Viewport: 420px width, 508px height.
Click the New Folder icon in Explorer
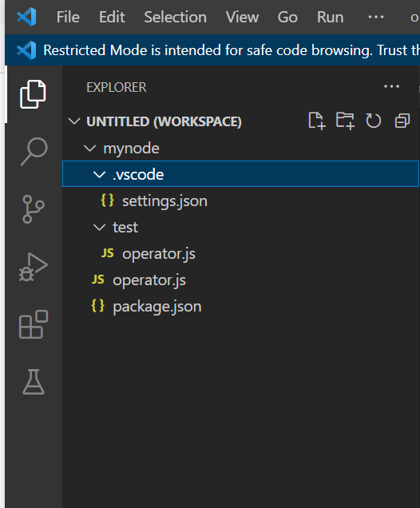345,121
